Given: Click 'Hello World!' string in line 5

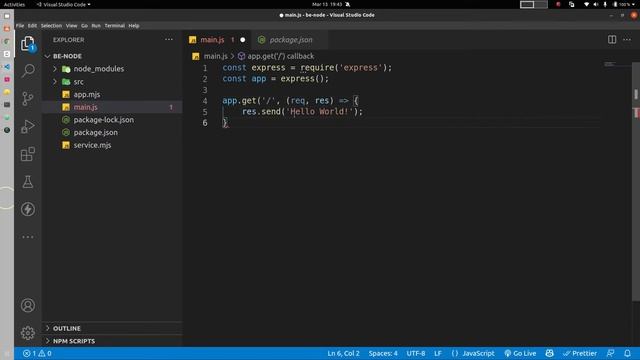Looking at the screenshot, I should coord(320,111).
